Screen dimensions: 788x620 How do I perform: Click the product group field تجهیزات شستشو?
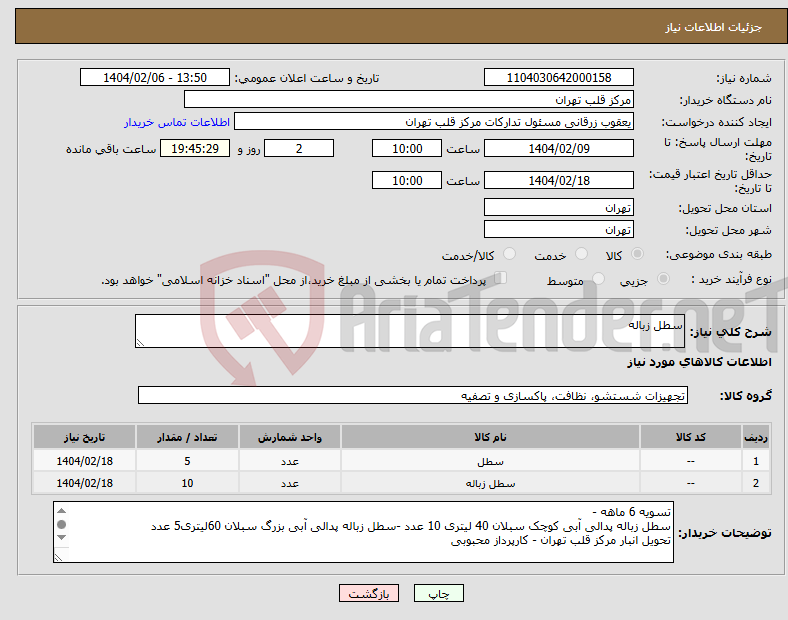click(x=413, y=395)
